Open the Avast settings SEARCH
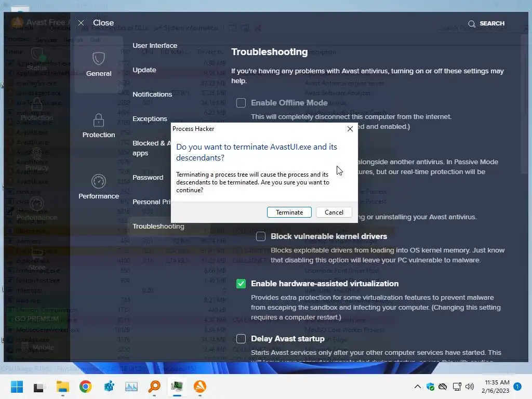This screenshot has width=532, height=399. (x=486, y=23)
